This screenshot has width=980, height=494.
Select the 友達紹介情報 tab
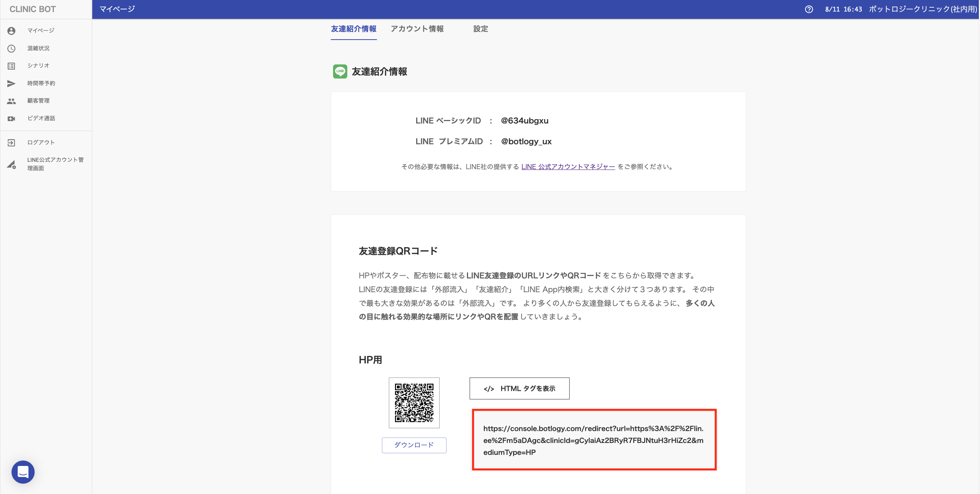tap(353, 29)
